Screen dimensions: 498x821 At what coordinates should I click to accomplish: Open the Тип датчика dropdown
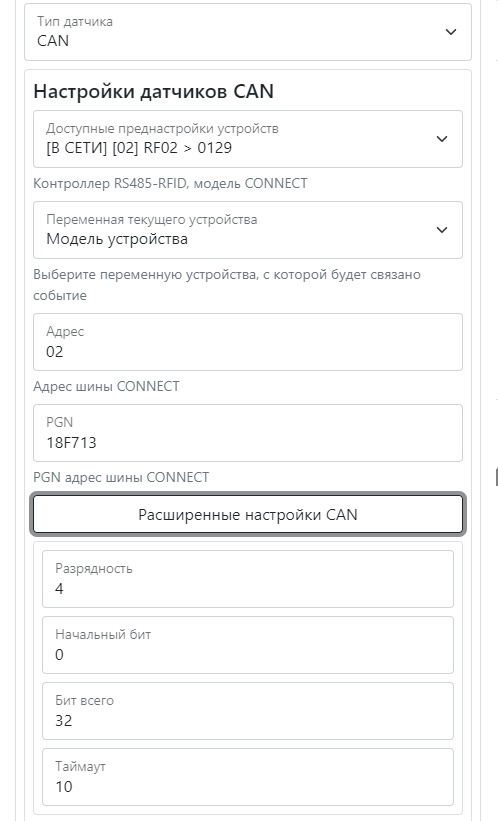point(248,32)
